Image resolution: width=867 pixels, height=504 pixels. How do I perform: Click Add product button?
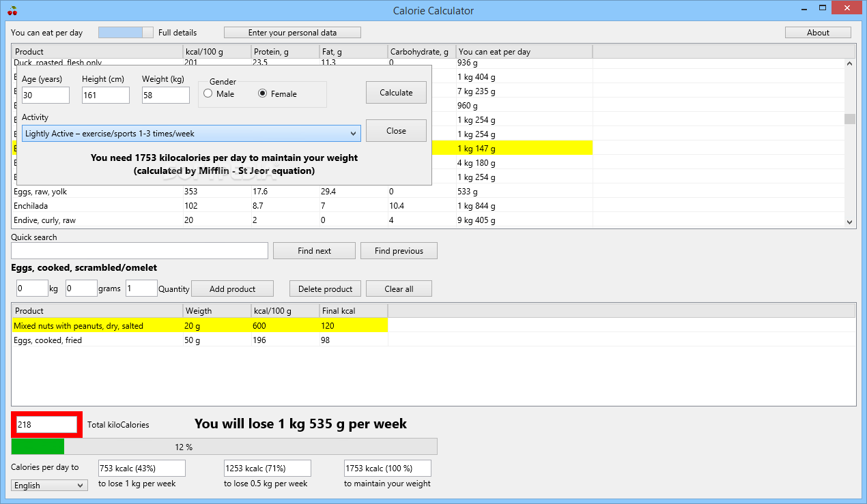pos(232,288)
